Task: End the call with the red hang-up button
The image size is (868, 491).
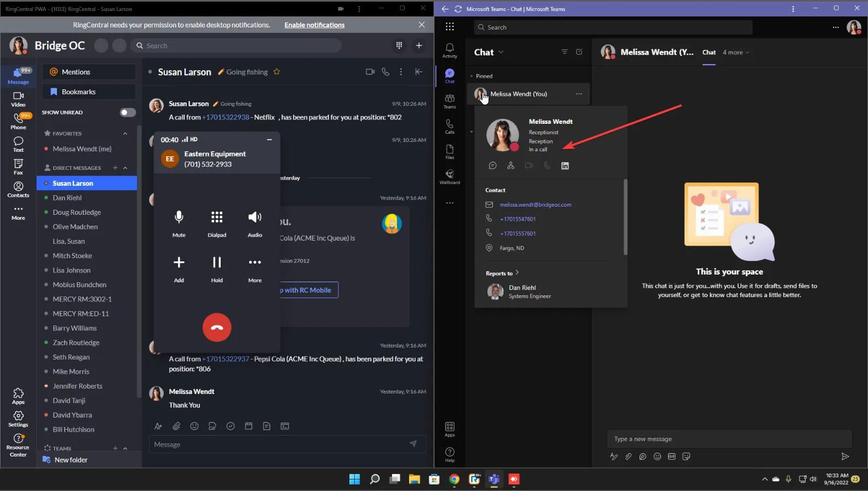Action: click(x=217, y=328)
